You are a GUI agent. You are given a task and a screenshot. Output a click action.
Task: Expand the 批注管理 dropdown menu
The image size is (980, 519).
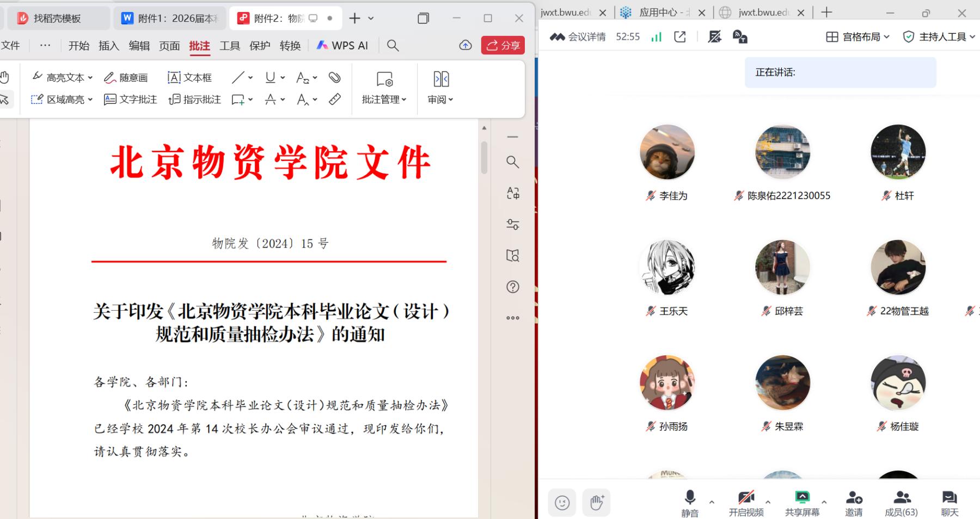click(x=384, y=100)
